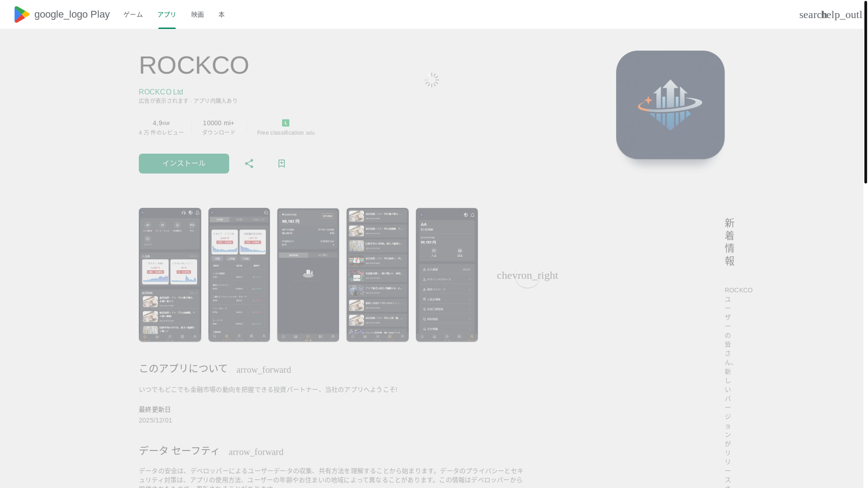The image size is (868, 488).
Task: Open the 本 tab
Action: tap(222, 14)
